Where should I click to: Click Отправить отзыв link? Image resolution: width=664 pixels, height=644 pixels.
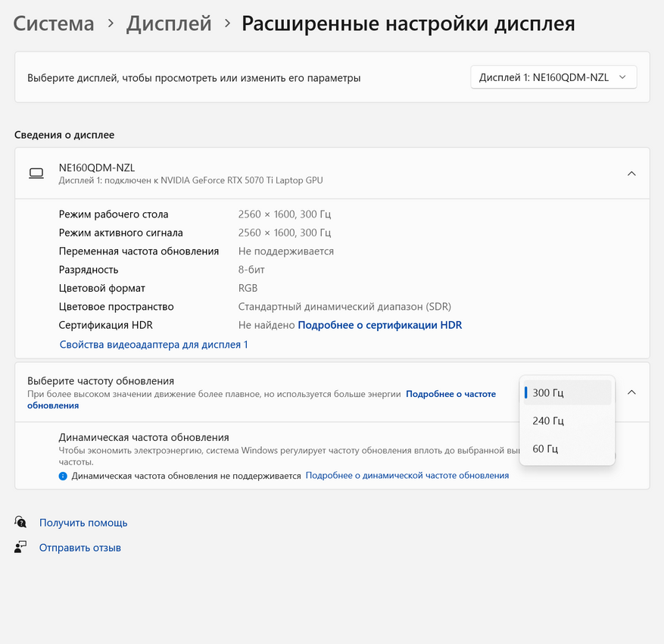click(80, 547)
